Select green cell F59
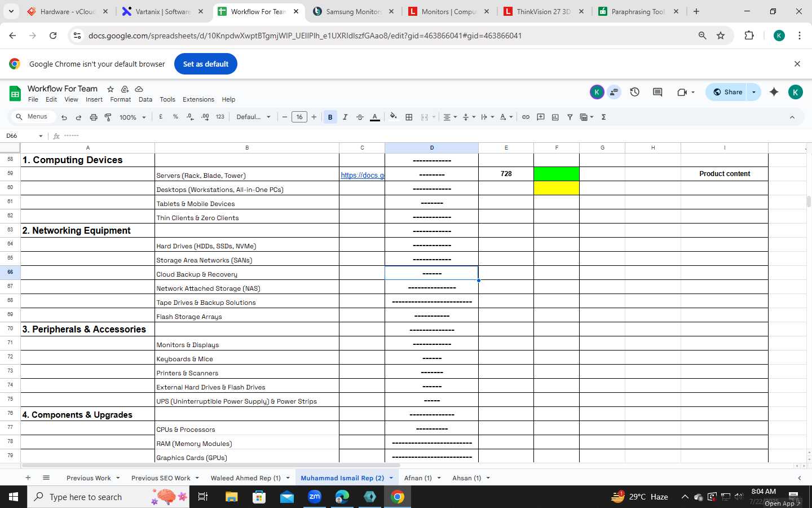The width and height of the screenshot is (812, 508). (x=557, y=174)
